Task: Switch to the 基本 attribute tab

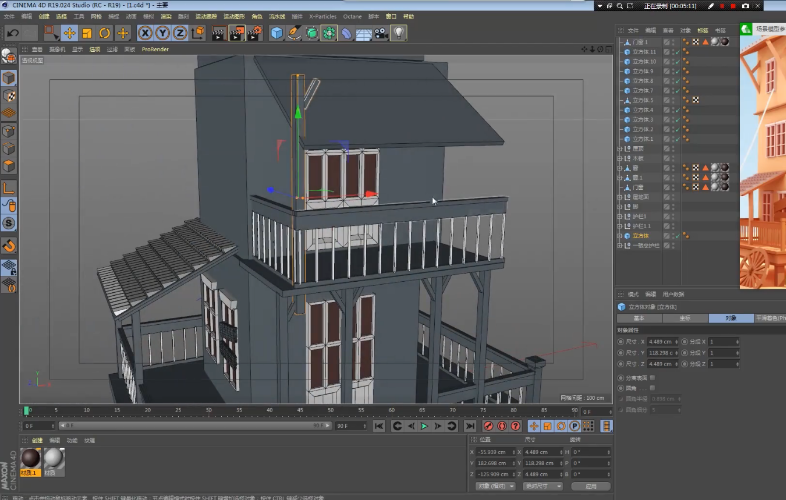Action: [639, 318]
